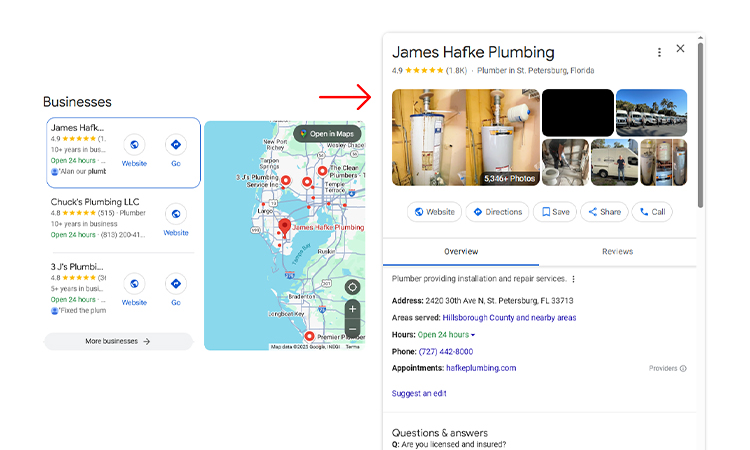The height and width of the screenshot is (450, 750).
Task: Click Suggest an edit link
Action: tap(419, 394)
